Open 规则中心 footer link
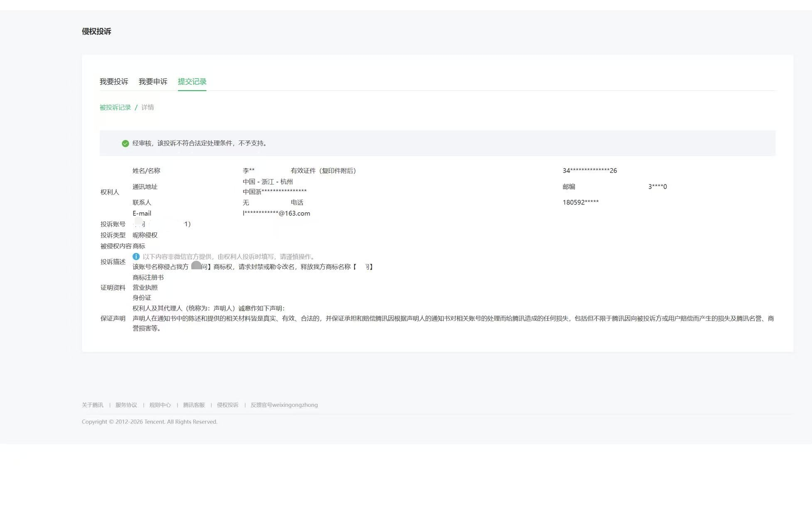 coord(160,405)
